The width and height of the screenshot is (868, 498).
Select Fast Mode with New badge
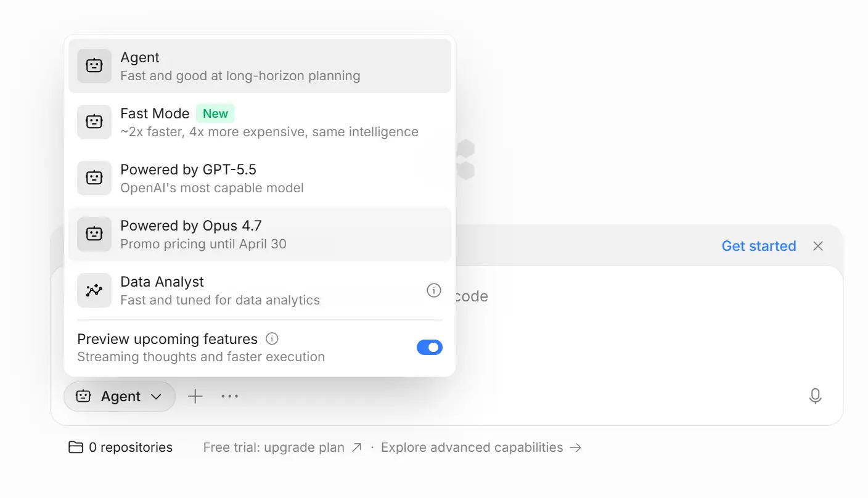(260, 122)
